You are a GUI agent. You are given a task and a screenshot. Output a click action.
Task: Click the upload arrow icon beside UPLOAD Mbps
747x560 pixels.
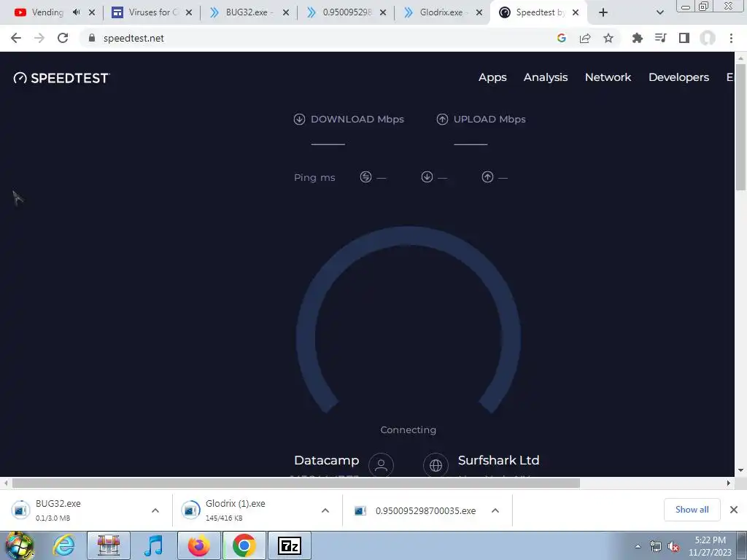(442, 119)
